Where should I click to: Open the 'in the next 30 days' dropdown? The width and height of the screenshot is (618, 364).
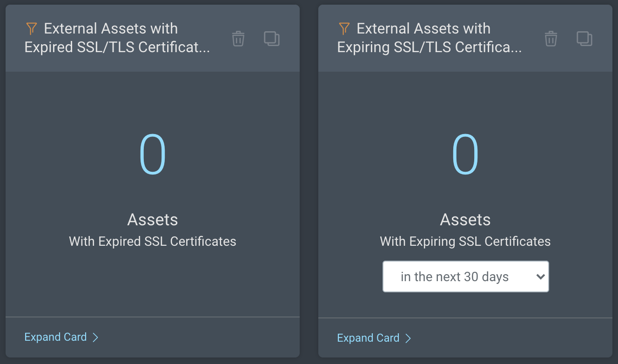pos(465,276)
